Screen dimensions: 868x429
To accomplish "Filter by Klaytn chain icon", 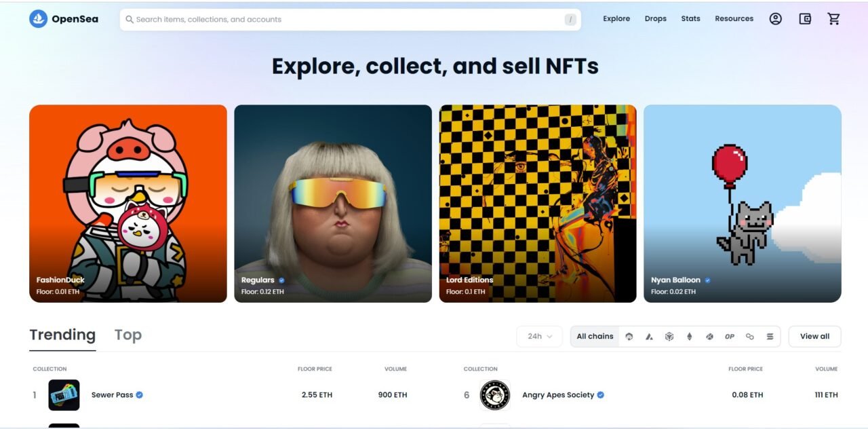I will click(709, 337).
